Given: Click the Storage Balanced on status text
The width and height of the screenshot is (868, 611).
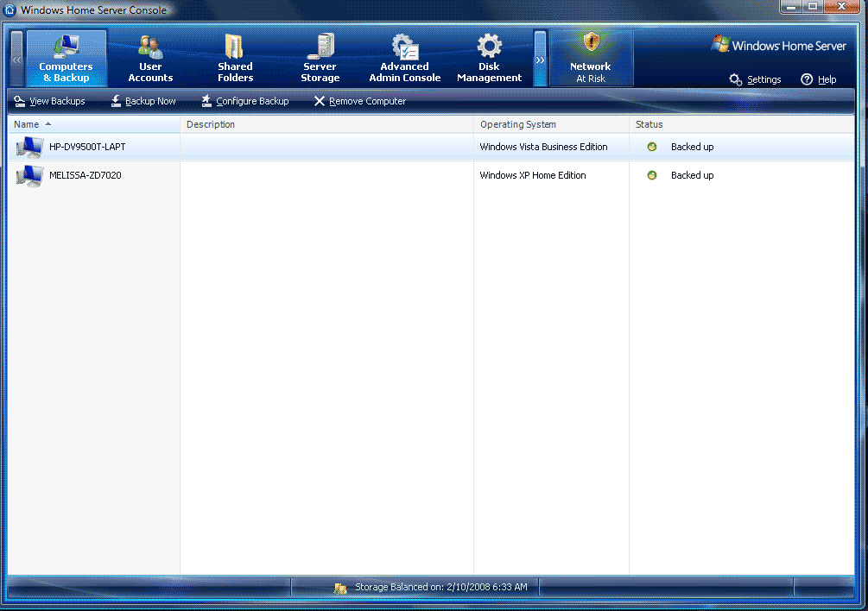Looking at the screenshot, I should (441, 587).
